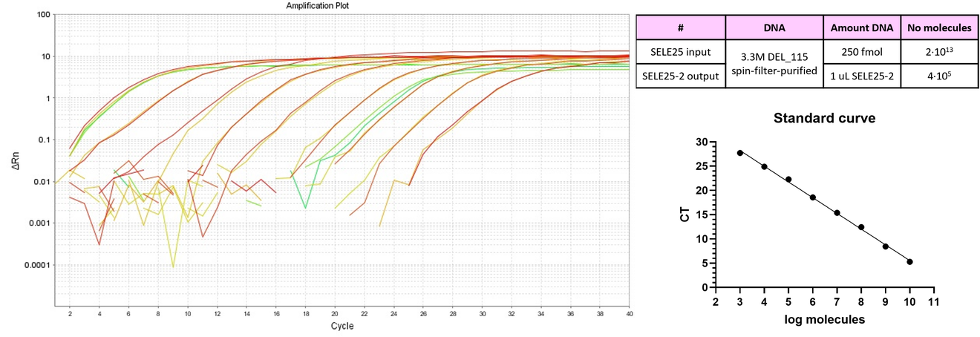Click cycle 40 on the x-axis
This screenshot has width=980, height=337.
point(629,313)
